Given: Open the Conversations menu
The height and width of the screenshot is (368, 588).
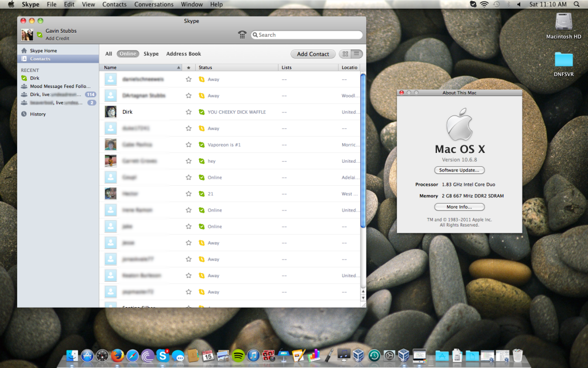Looking at the screenshot, I should click(154, 4).
